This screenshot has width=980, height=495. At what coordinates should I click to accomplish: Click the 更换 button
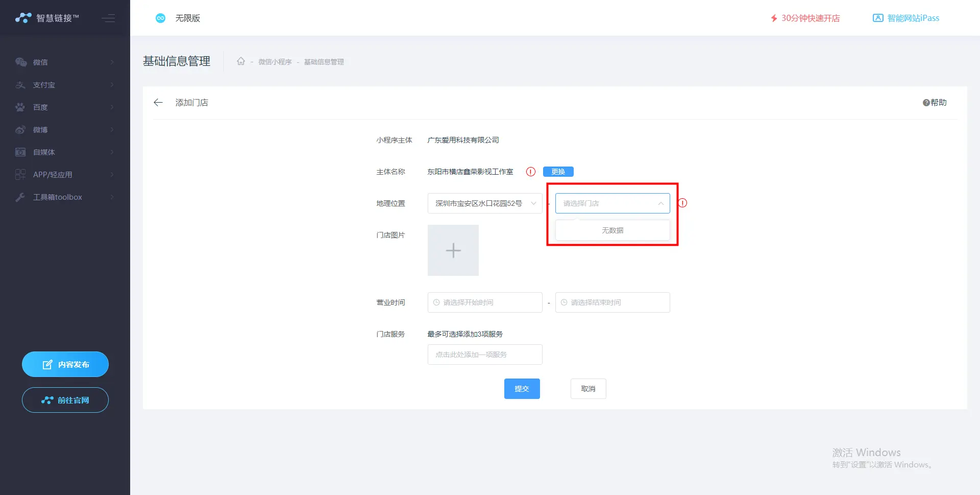tap(558, 172)
